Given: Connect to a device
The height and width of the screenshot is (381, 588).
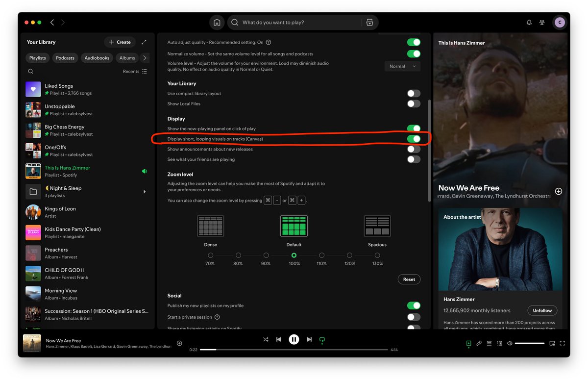Looking at the screenshot, I should tap(499, 344).
